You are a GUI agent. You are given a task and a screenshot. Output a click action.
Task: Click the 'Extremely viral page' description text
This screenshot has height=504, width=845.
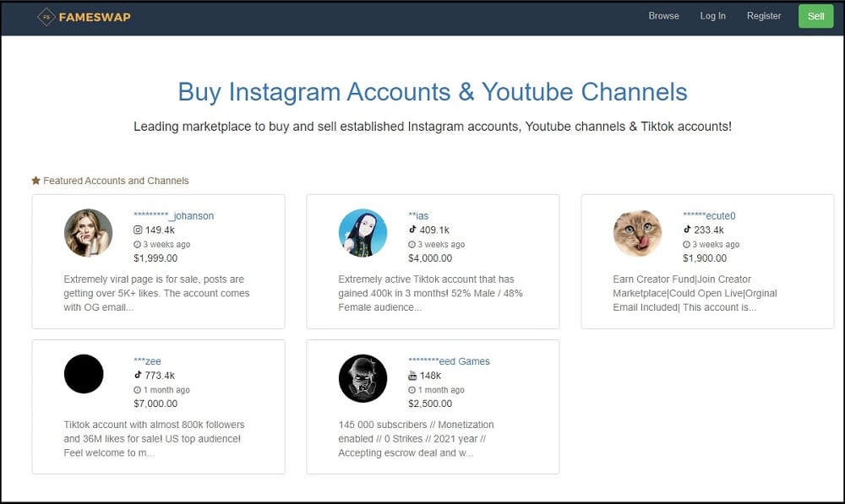point(157,294)
